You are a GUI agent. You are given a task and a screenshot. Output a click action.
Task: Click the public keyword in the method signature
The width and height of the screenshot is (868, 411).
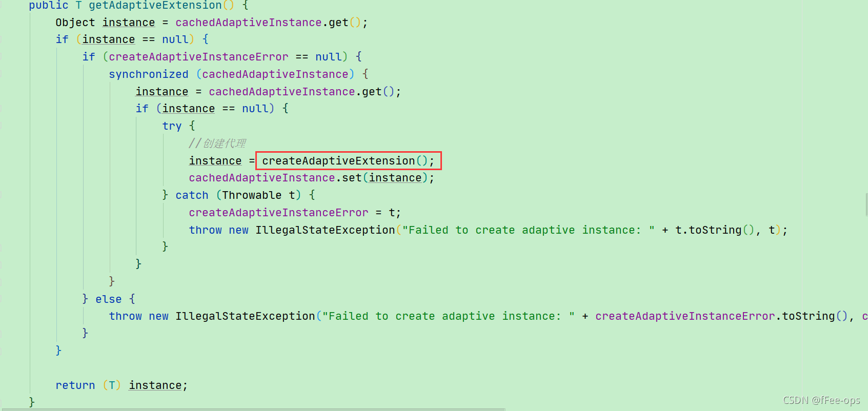pos(49,6)
